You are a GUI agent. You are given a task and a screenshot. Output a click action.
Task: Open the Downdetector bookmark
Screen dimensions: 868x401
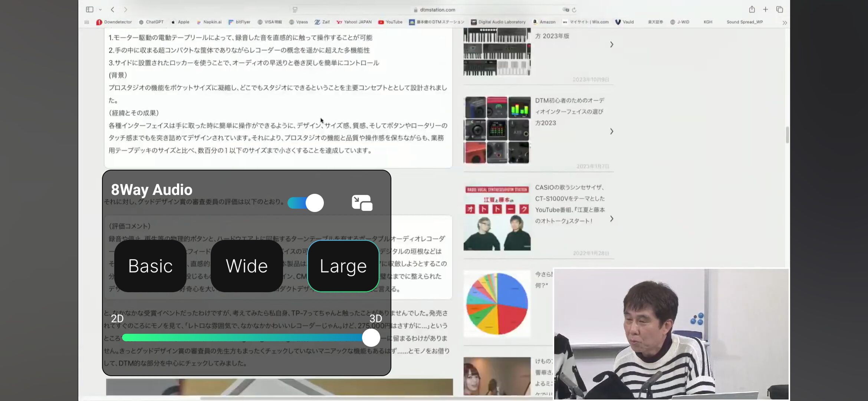coord(114,22)
